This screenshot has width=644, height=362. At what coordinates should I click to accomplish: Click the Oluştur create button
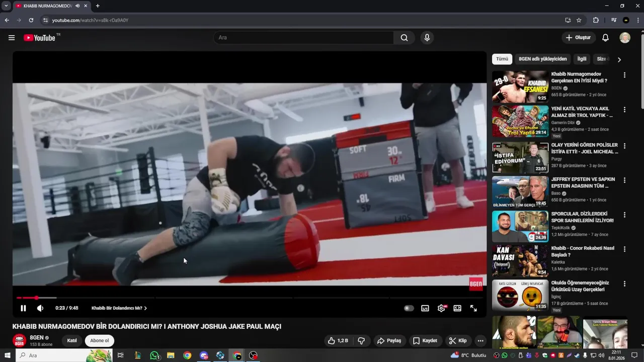tap(579, 38)
